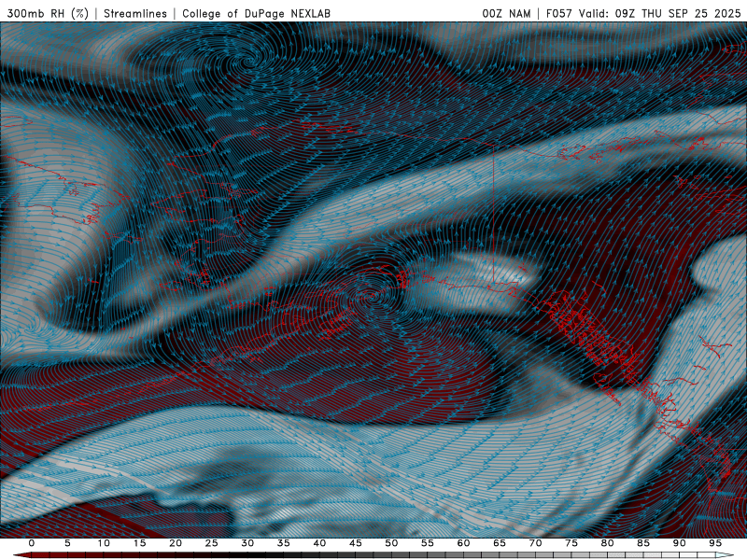
Task: Click the "80" color bar label
Action: coord(607,543)
